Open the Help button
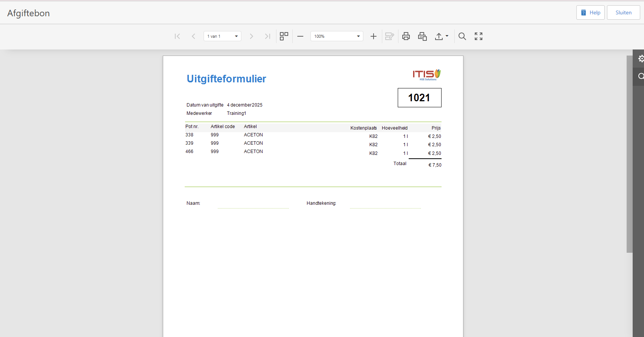This screenshot has height=337, width=644. pos(590,12)
